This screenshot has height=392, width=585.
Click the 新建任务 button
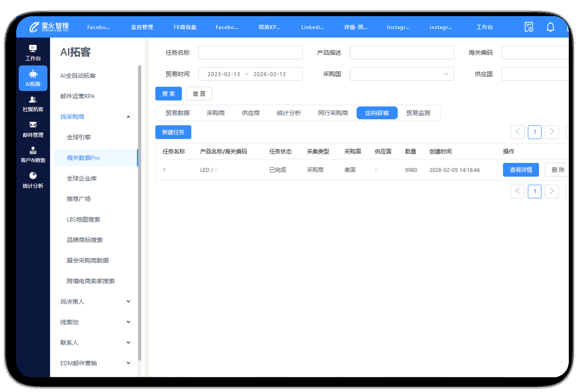coord(173,132)
